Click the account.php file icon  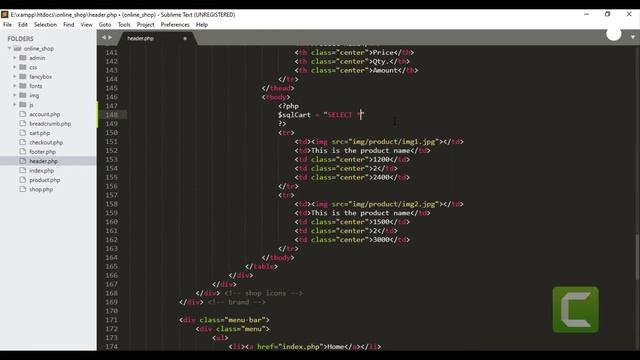pyautogui.click(x=23, y=114)
